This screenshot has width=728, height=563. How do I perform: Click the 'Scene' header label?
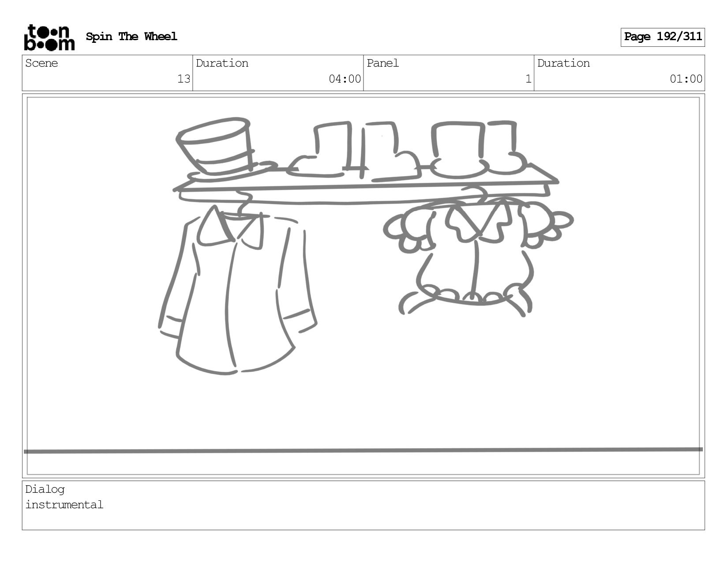(41, 63)
